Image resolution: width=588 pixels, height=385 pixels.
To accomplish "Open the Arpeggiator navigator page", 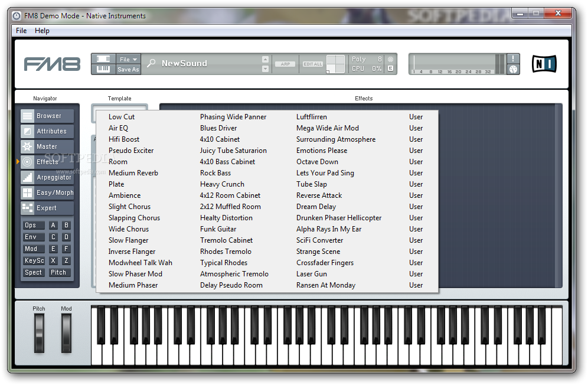I will (x=47, y=177).
